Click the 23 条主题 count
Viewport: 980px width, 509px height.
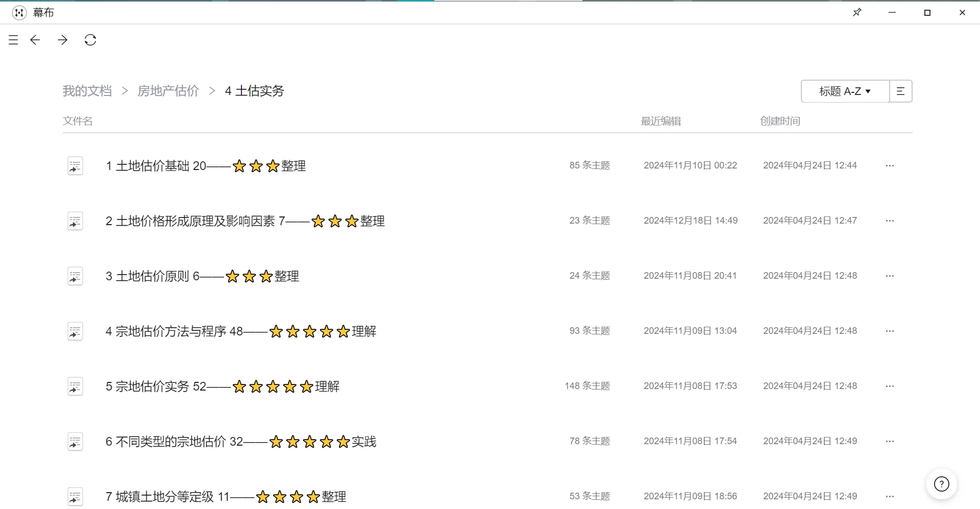pyautogui.click(x=590, y=221)
